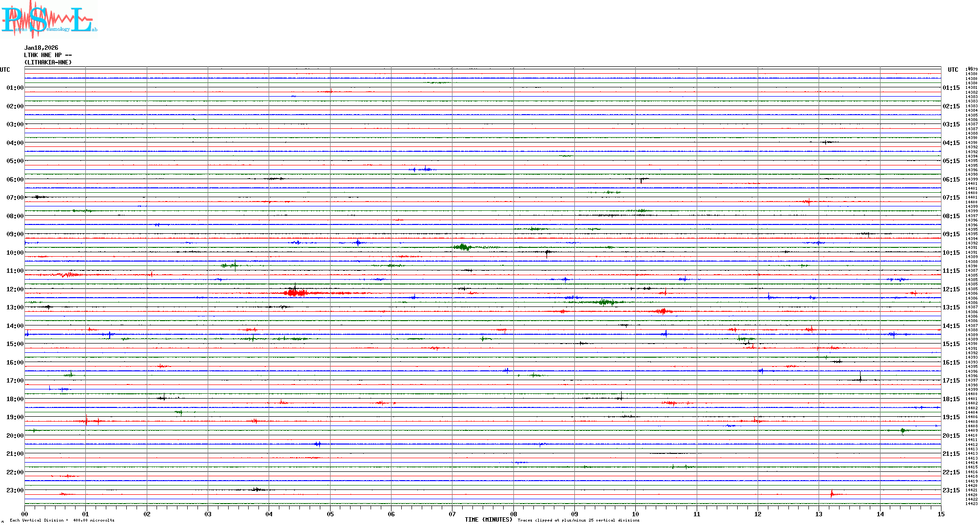Image resolution: width=980 pixels, height=527 pixels.
Task: Select the 20:15 label on right axis
Action: [x=951, y=436]
